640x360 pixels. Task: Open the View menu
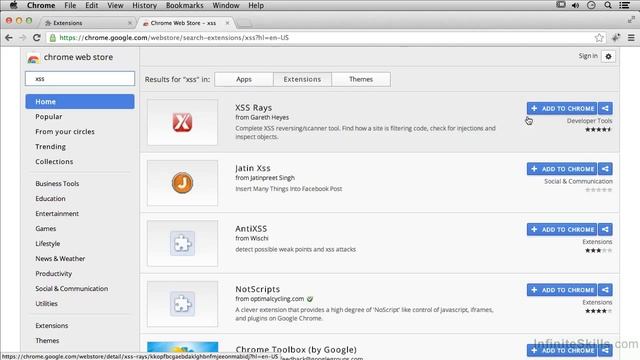click(x=115, y=5)
